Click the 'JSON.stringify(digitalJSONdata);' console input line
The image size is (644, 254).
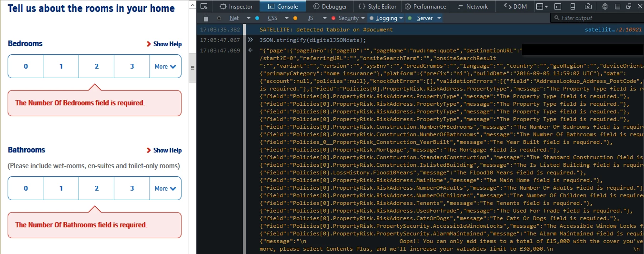pyautogui.click(x=313, y=40)
